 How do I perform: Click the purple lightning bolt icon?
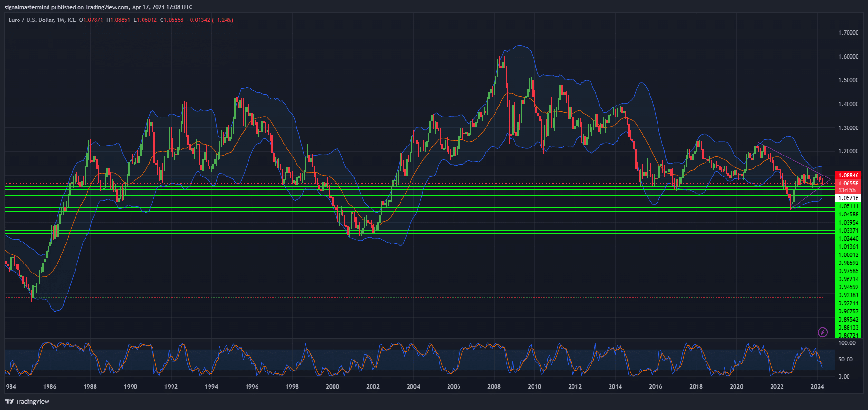822,332
